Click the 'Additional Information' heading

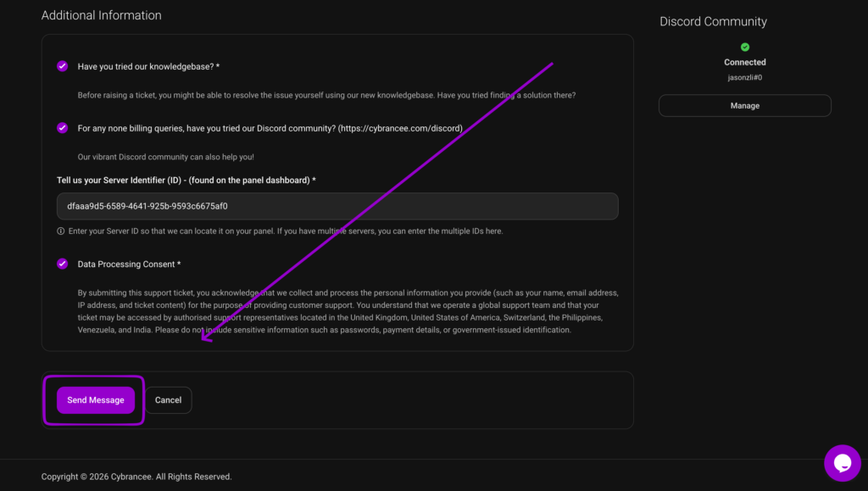point(102,15)
